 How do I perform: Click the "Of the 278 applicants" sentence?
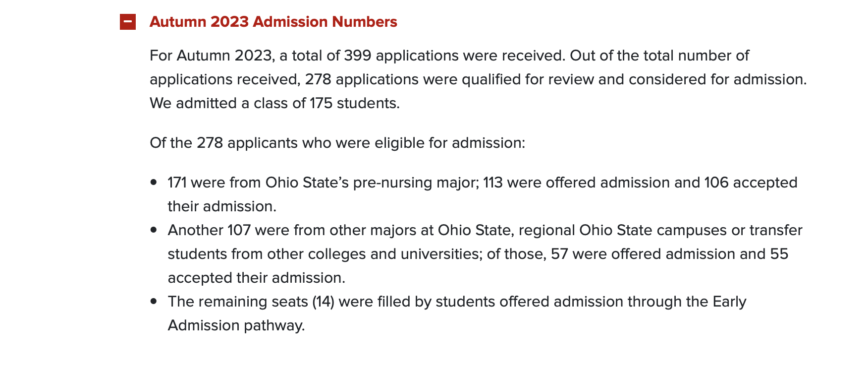pyautogui.click(x=337, y=143)
